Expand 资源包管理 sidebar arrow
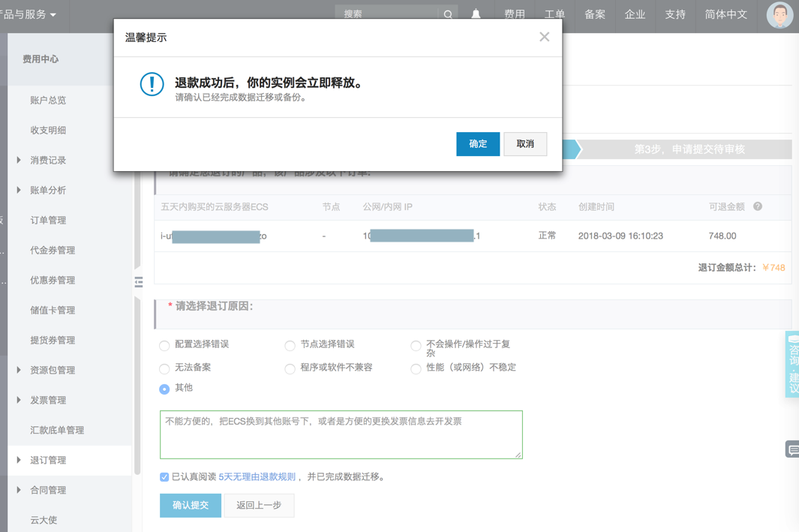The image size is (799, 532). (19, 370)
